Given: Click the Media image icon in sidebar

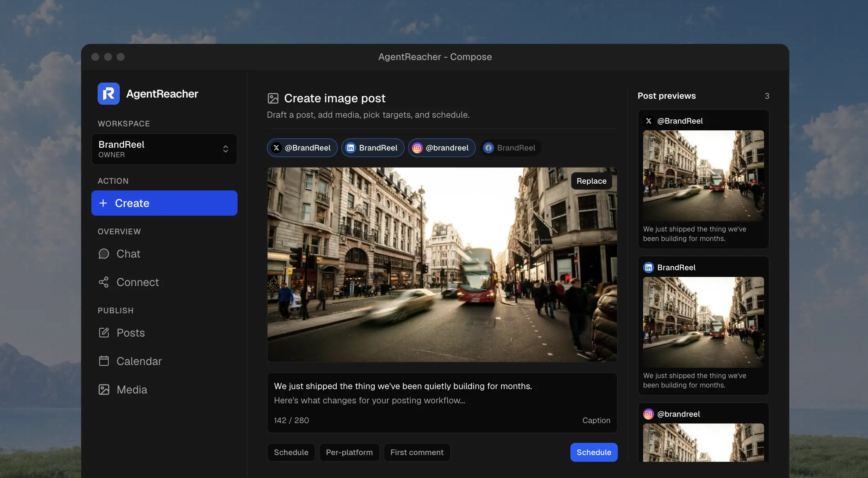Looking at the screenshot, I should (104, 390).
